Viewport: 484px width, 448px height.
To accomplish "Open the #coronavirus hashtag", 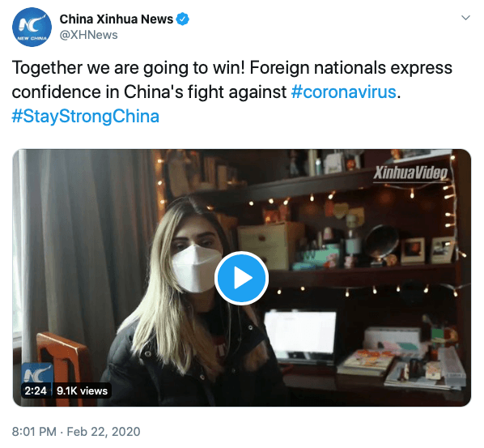I will [x=343, y=92].
